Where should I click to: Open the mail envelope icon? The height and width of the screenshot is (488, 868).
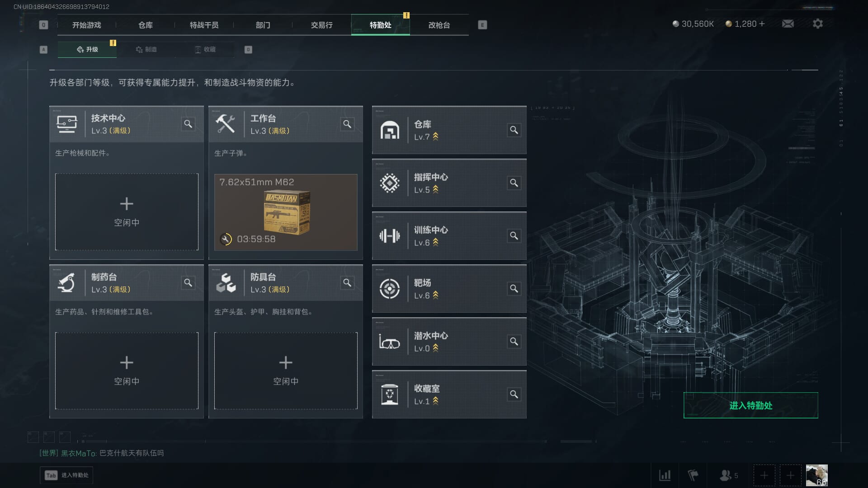tap(788, 23)
